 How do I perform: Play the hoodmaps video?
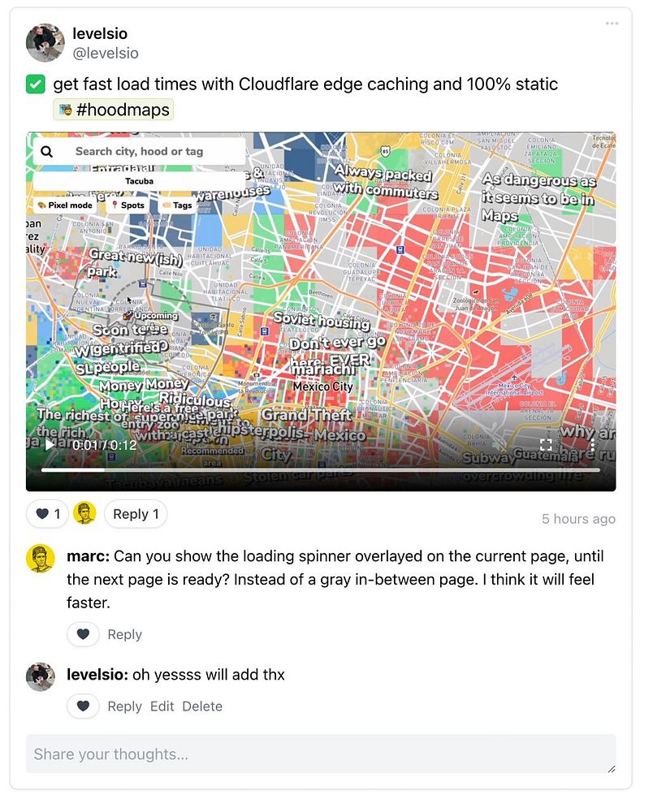click(50, 445)
